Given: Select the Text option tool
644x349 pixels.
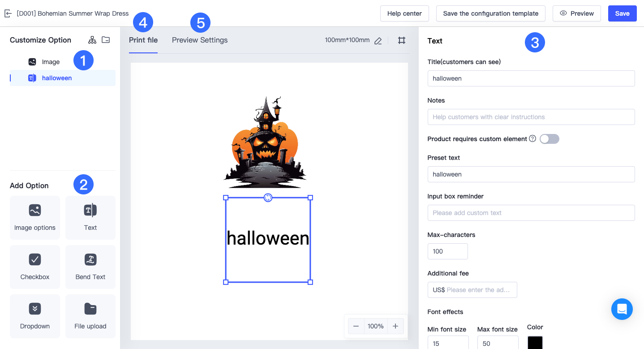Looking at the screenshot, I should tap(90, 218).
